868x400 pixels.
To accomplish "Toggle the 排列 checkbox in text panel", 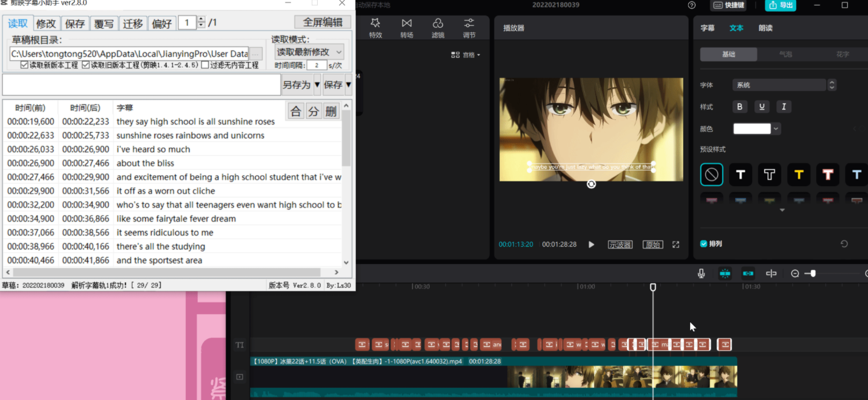I will point(704,244).
